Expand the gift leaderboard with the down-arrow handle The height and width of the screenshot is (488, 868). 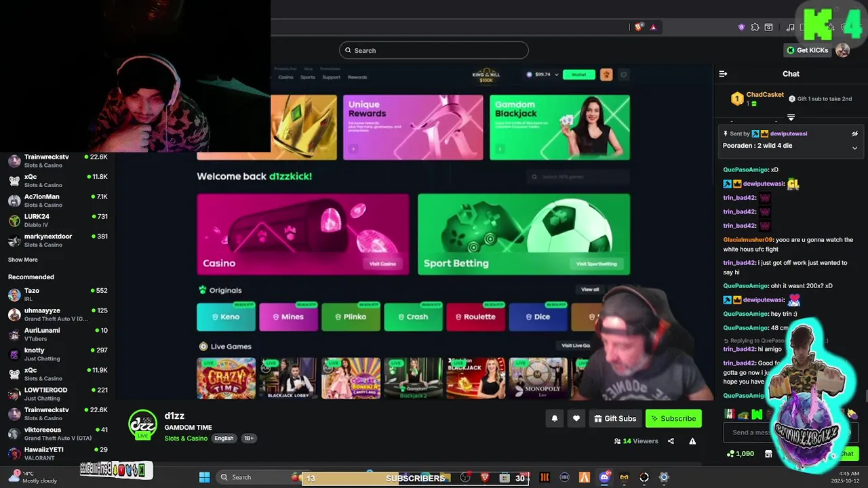(x=791, y=118)
